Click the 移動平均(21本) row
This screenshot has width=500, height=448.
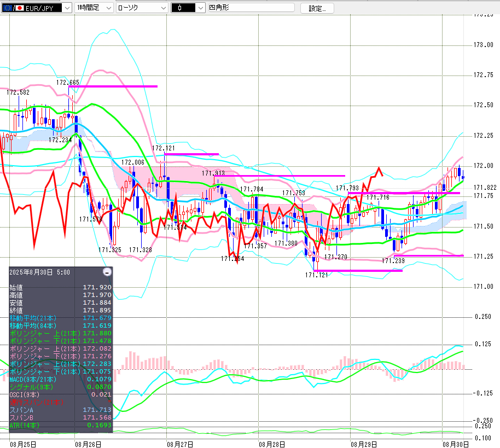click(61, 318)
